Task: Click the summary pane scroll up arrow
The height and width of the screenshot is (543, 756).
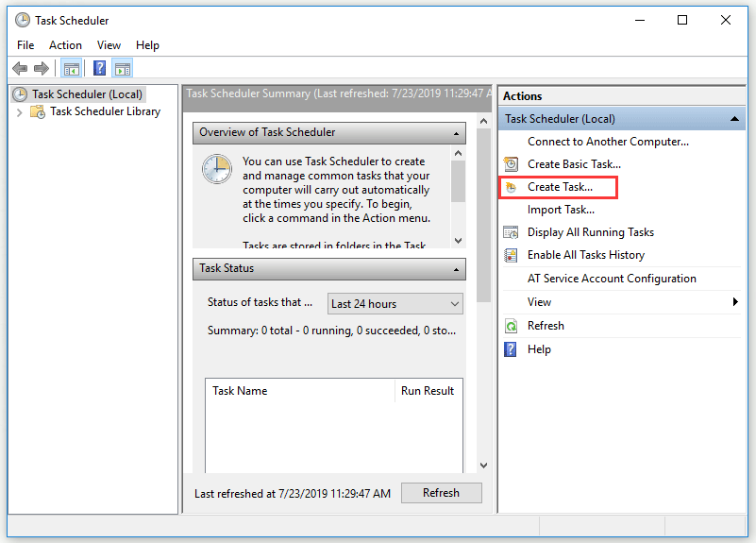Action: 483,122
